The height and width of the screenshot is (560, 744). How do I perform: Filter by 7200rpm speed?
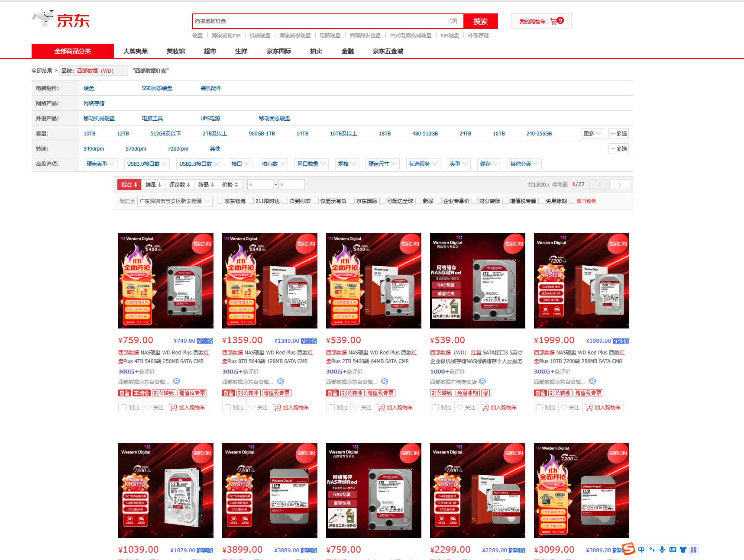tap(178, 149)
